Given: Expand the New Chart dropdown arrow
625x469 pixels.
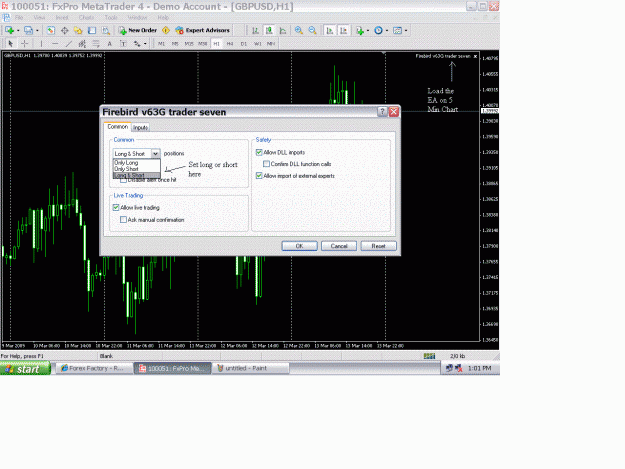Looking at the screenshot, I should [x=18, y=30].
